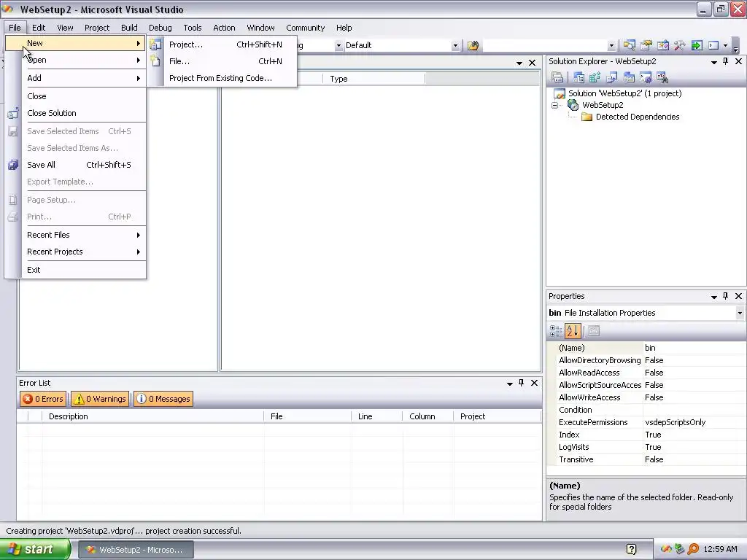747x560 pixels.
Task: Close the Error List panel
Action: pos(534,383)
